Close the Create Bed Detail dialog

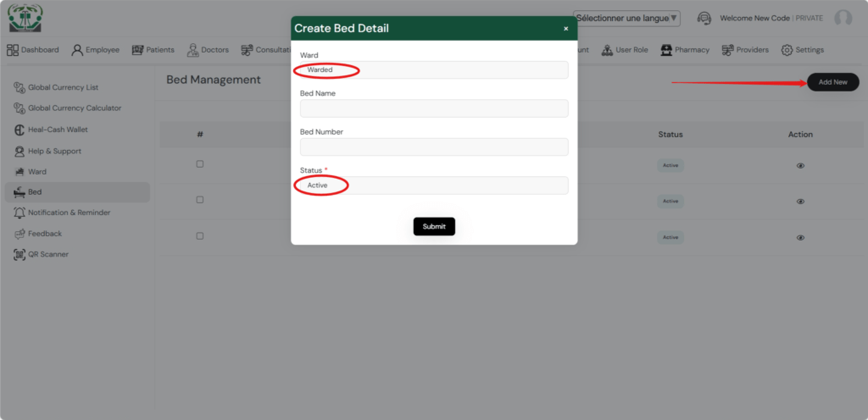[565, 29]
